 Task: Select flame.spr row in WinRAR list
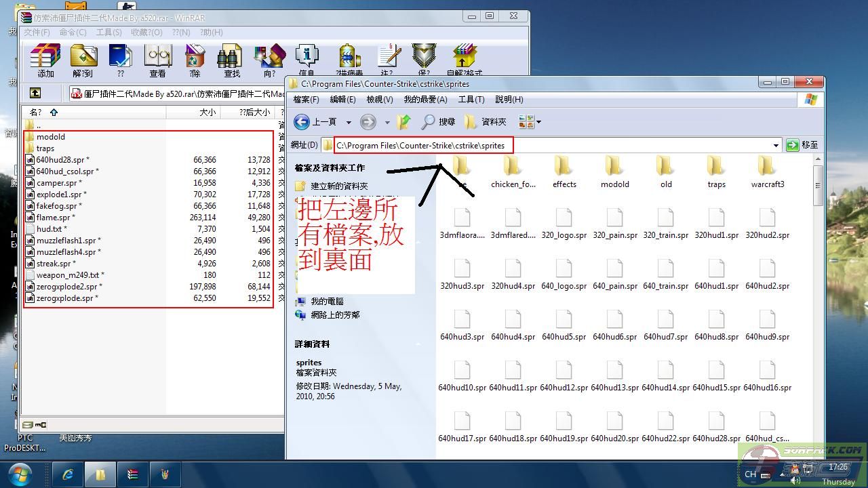pyautogui.click(x=149, y=218)
